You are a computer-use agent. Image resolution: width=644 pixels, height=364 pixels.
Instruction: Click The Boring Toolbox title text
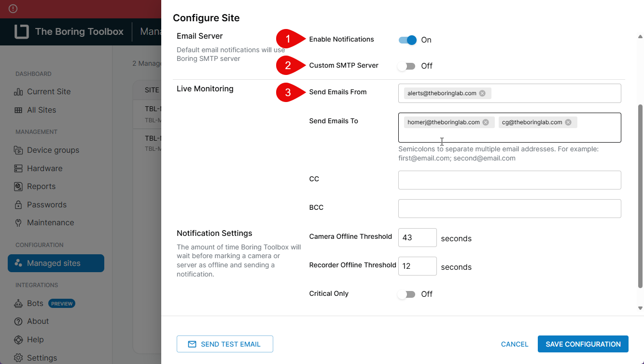[79, 32]
